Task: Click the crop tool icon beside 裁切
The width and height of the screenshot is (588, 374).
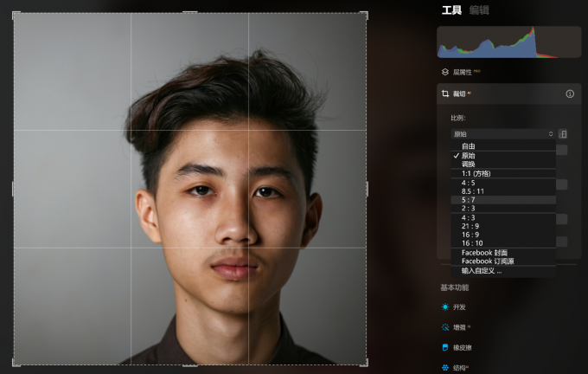Action: (445, 93)
